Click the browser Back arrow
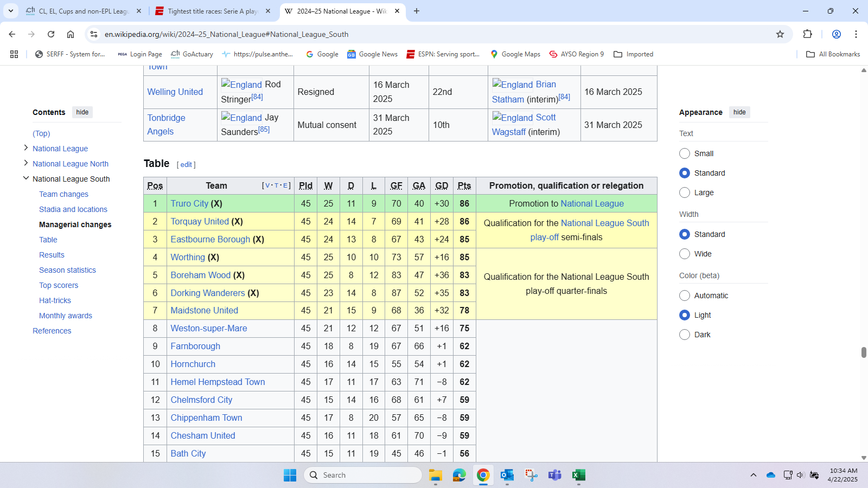The width and height of the screenshot is (868, 488). point(12,34)
